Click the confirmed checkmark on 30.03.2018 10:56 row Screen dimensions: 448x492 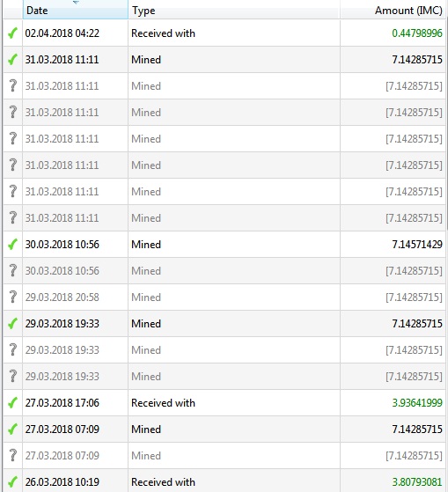pos(12,244)
